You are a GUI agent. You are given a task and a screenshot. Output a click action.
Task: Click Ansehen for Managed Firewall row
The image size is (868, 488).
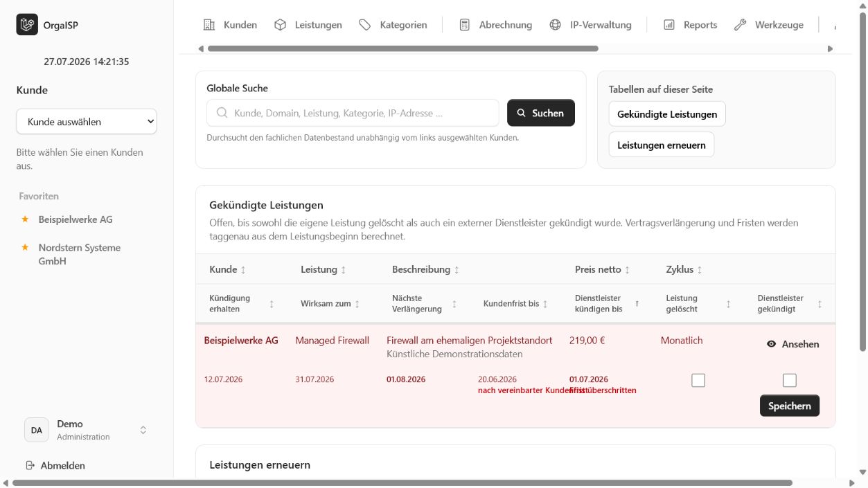[x=793, y=344]
